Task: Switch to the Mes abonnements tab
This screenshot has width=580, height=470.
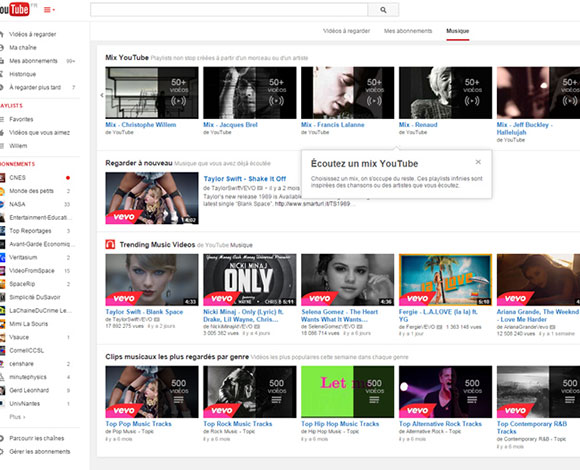Action: 408,31
